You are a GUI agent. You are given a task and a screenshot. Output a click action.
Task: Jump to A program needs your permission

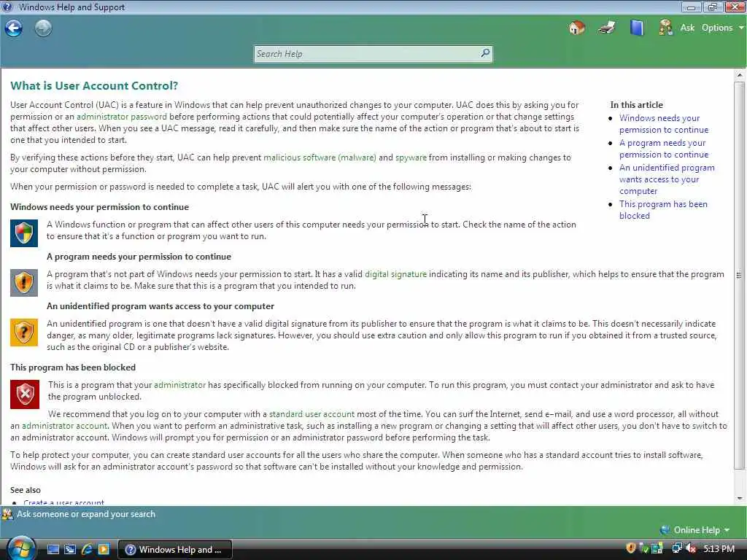(x=664, y=149)
